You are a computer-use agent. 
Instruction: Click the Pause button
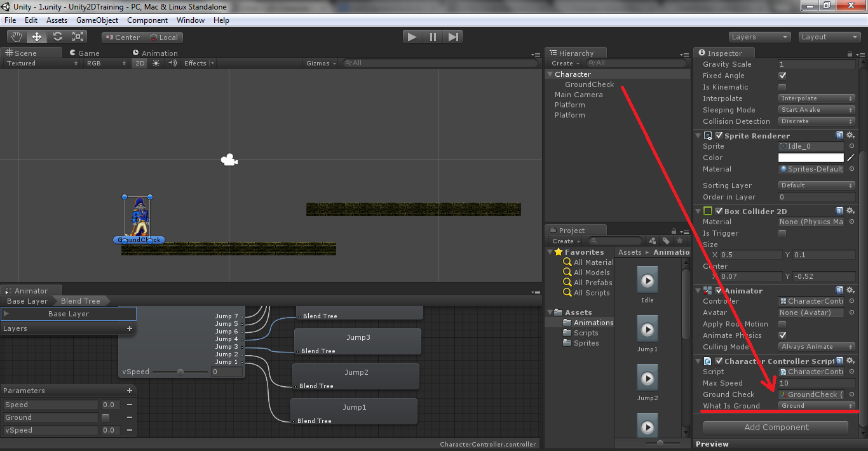point(433,37)
